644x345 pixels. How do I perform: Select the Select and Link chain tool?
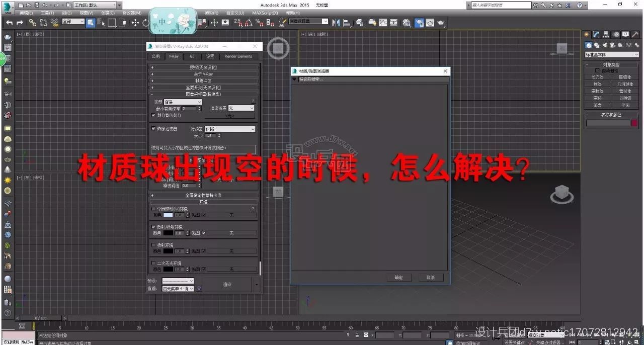point(32,23)
